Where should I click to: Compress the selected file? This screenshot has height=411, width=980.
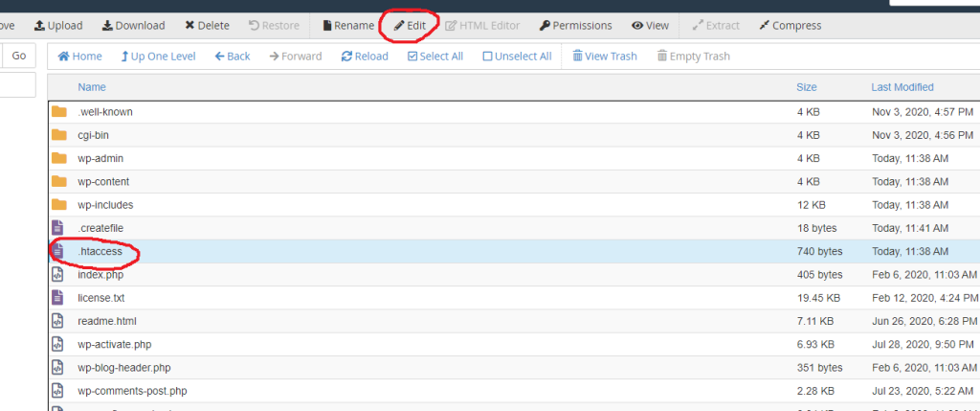(766, 26)
